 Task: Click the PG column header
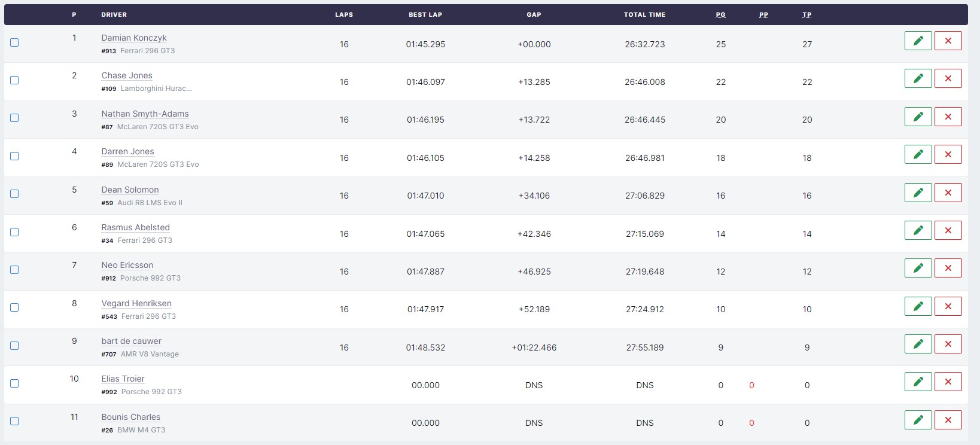720,14
